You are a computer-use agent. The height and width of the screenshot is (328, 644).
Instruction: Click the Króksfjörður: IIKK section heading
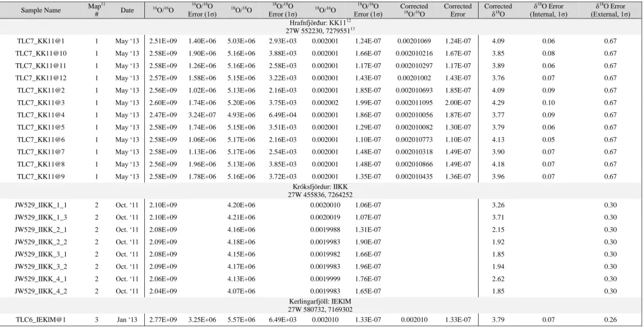320,187
